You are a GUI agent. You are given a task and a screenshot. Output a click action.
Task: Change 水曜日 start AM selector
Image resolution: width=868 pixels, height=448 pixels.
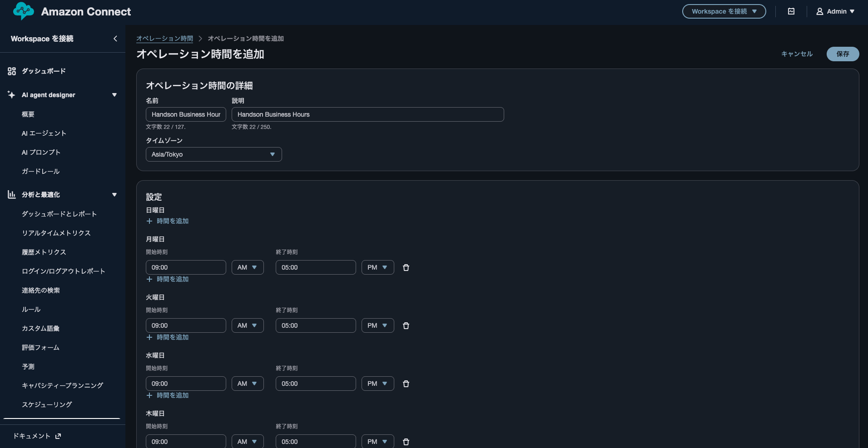[248, 384]
